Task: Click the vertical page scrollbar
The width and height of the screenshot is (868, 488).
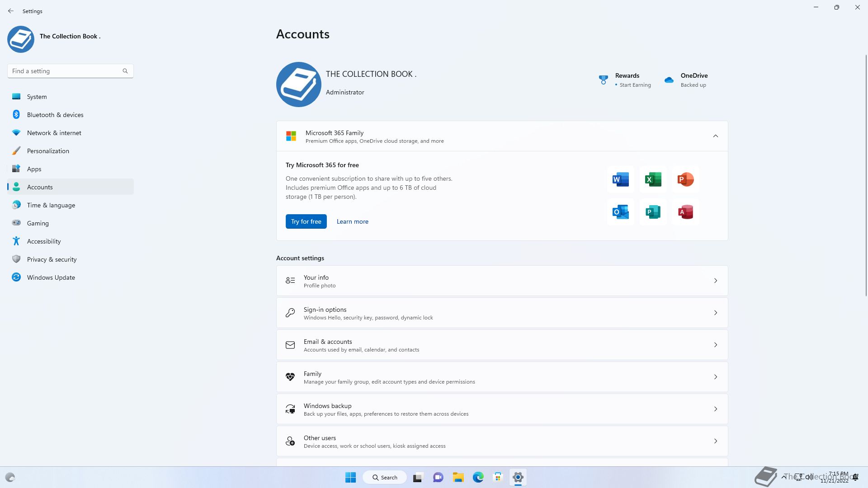Action: point(866,175)
